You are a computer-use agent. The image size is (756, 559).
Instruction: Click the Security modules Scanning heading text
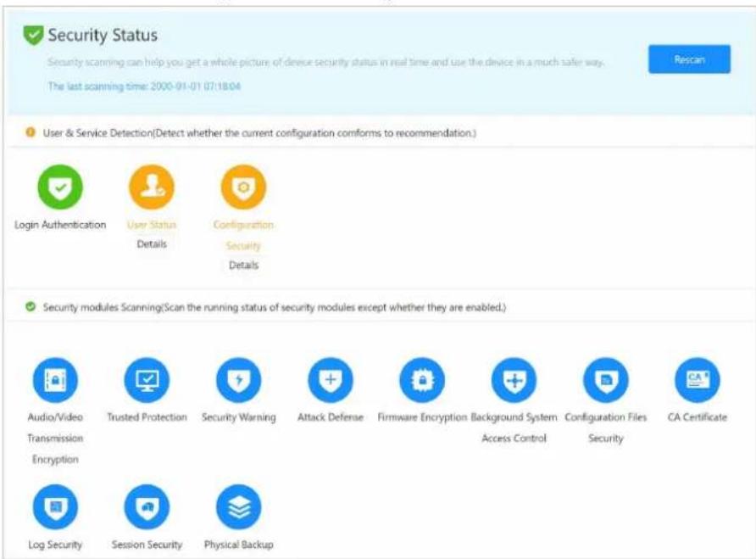click(275, 308)
